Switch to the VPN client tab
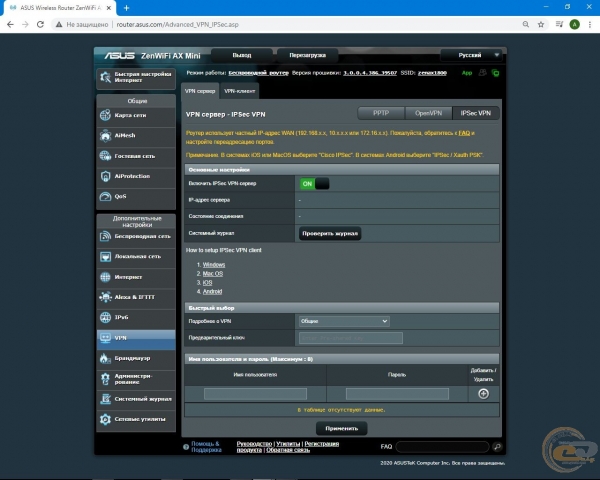 [240, 91]
